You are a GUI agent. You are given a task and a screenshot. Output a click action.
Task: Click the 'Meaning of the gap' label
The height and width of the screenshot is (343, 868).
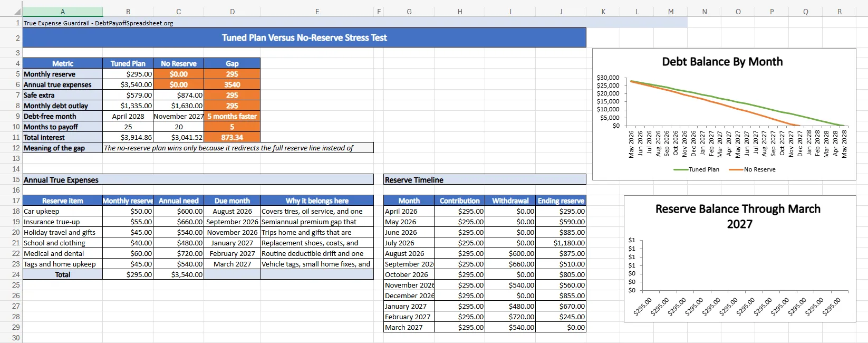(x=63, y=148)
